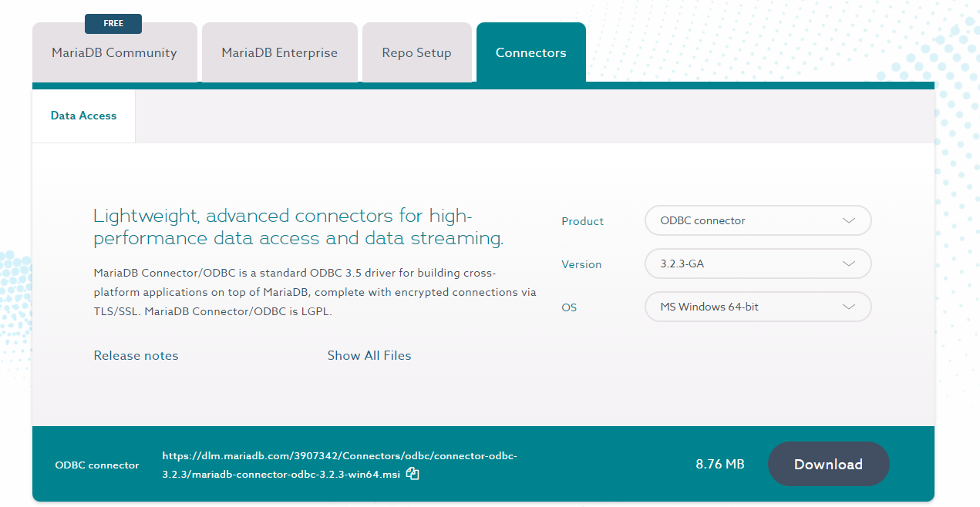
Task: Open the Product dropdown showing ODBC connector
Action: [x=758, y=220]
